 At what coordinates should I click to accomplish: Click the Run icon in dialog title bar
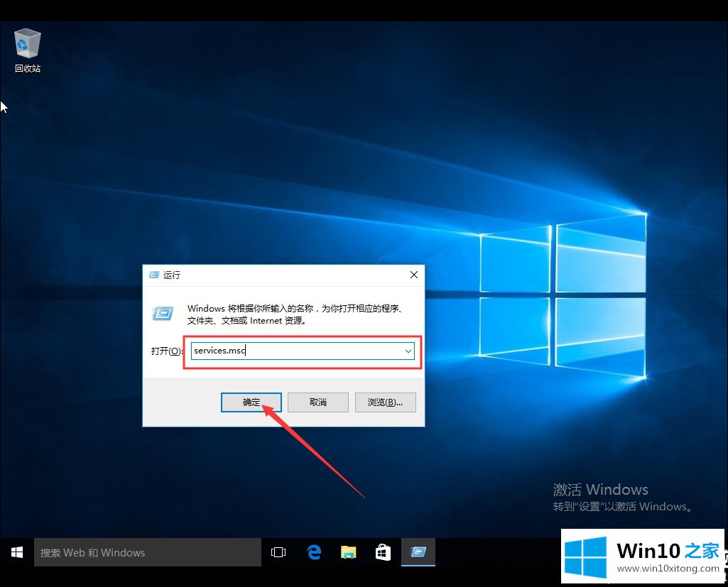154,275
